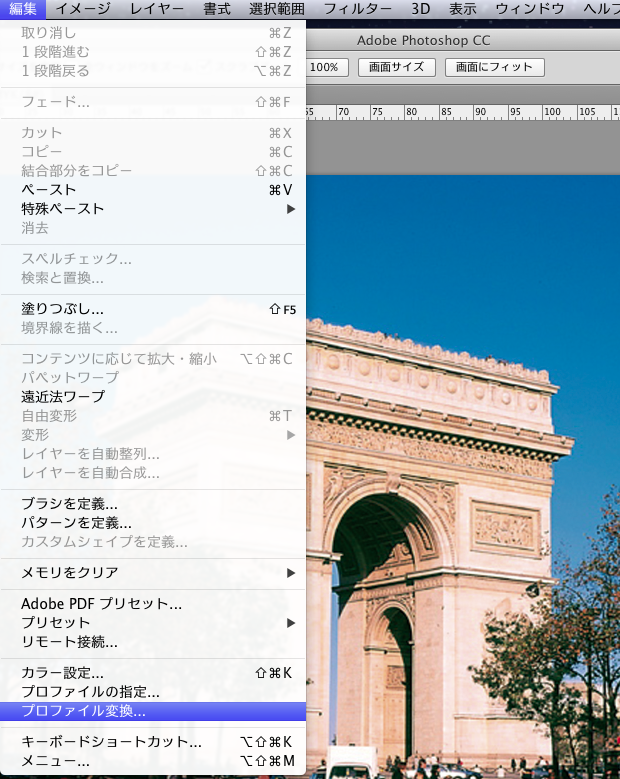The image size is (620, 779).
Task: Open the 編集 menu in menu bar
Action: click(x=23, y=9)
